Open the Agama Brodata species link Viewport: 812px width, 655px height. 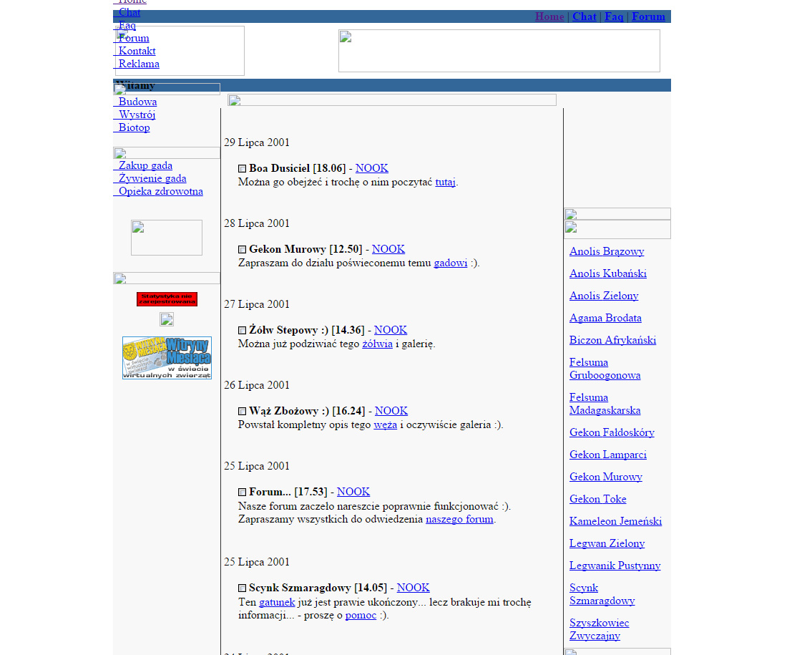605,318
